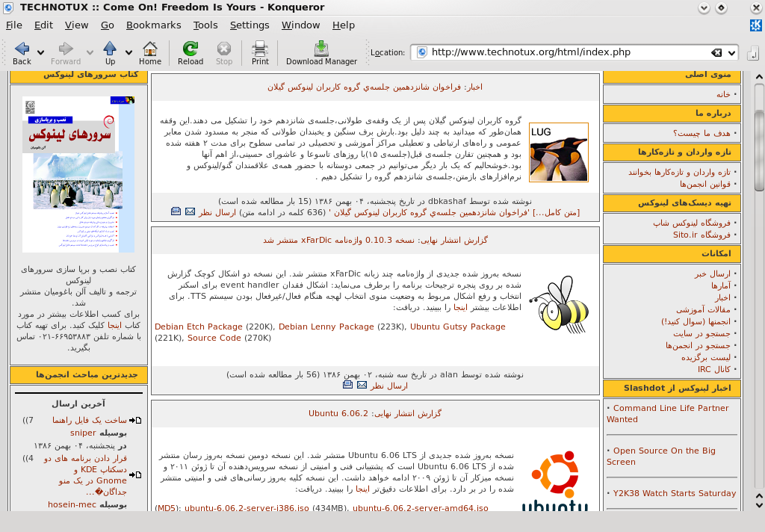Click the Go button beside the location bar
The height and width of the screenshot is (532, 765).
[753, 52]
